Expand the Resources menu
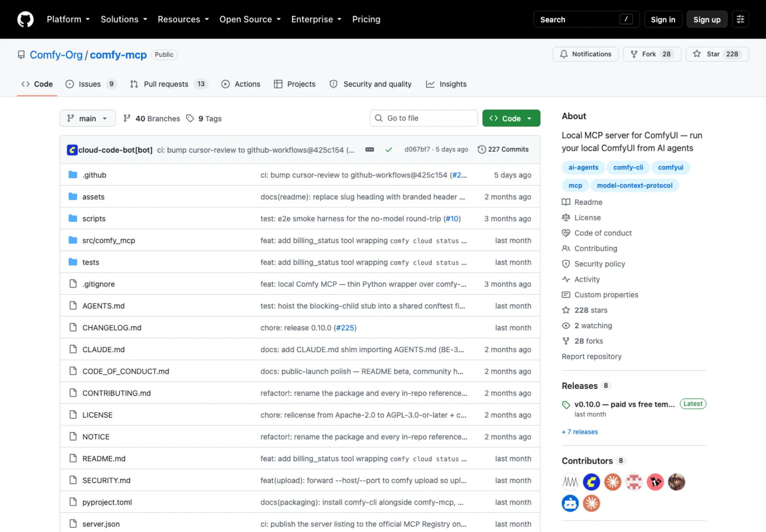The height and width of the screenshot is (532, 766). click(x=183, y=19)
